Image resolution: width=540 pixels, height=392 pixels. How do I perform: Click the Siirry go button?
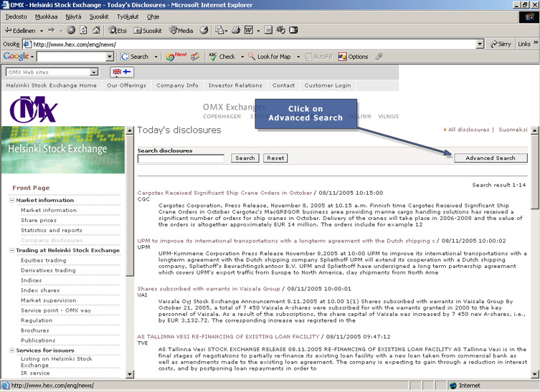pos(501,44)
